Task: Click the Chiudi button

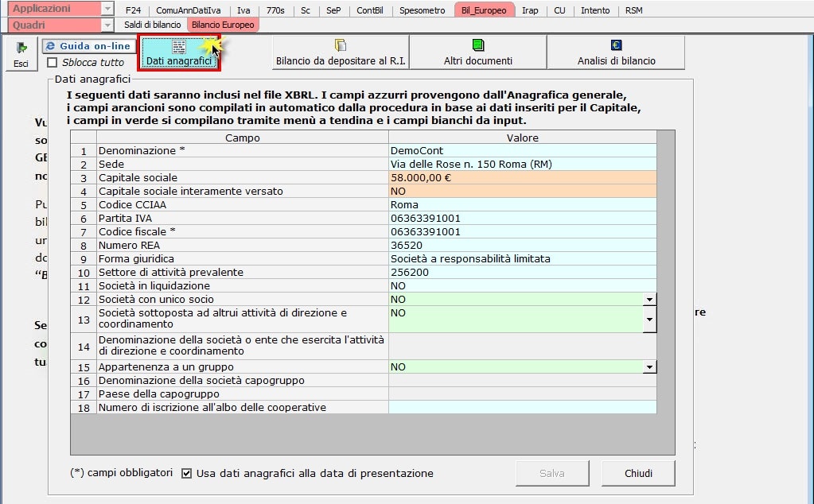Action: click(638, 473)
